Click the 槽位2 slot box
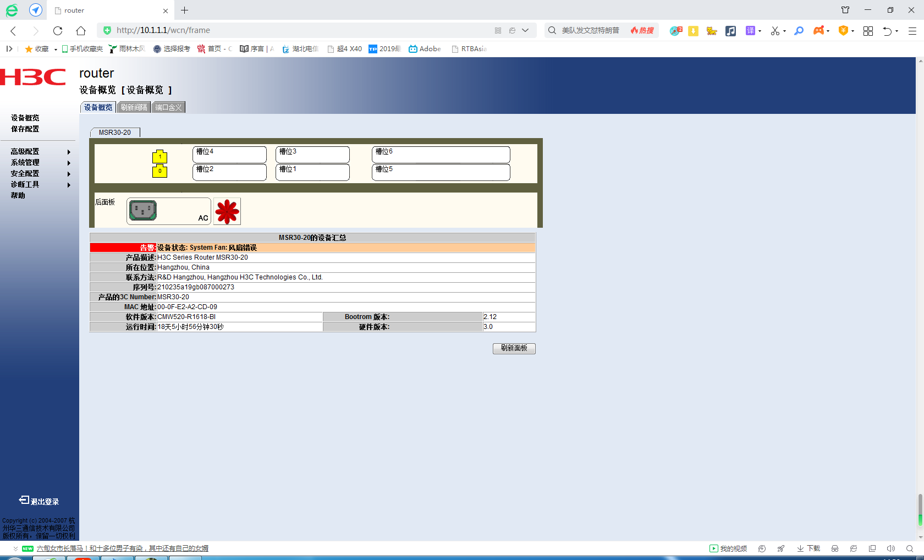924x560 pixels. (x=229, y=172)
